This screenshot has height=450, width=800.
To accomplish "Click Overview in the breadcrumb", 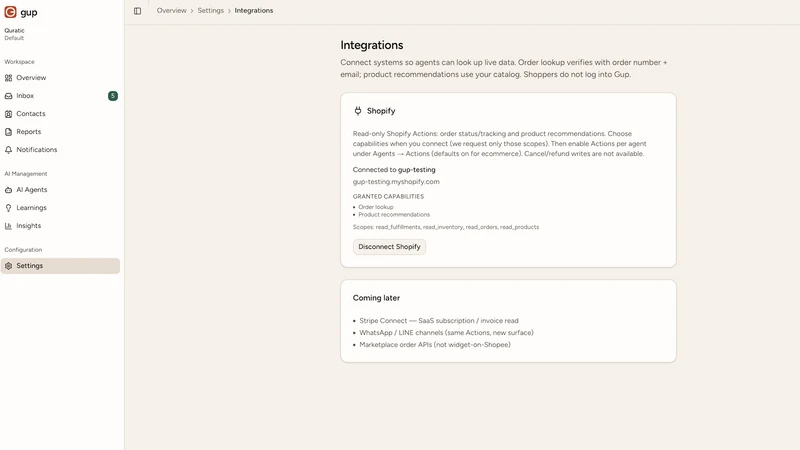I will point(171,11).
